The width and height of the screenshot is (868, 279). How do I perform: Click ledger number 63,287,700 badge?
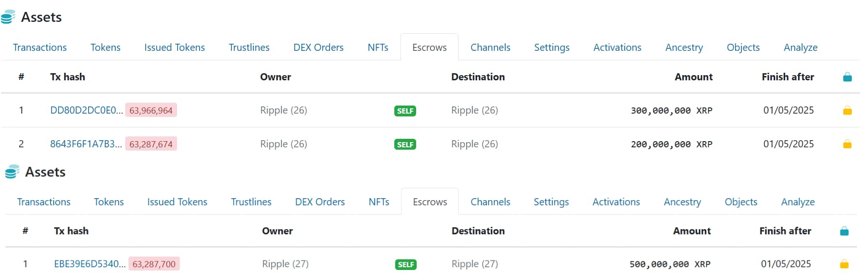tap(154, 264)
